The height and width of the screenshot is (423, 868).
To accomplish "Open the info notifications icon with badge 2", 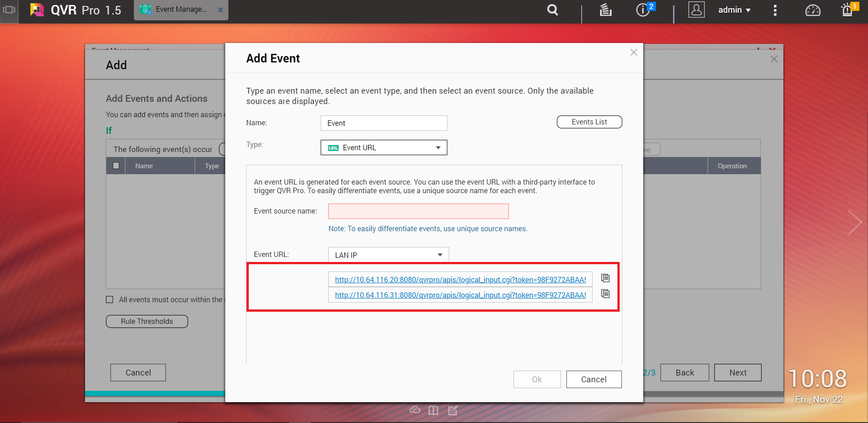I will click(643, 10).
